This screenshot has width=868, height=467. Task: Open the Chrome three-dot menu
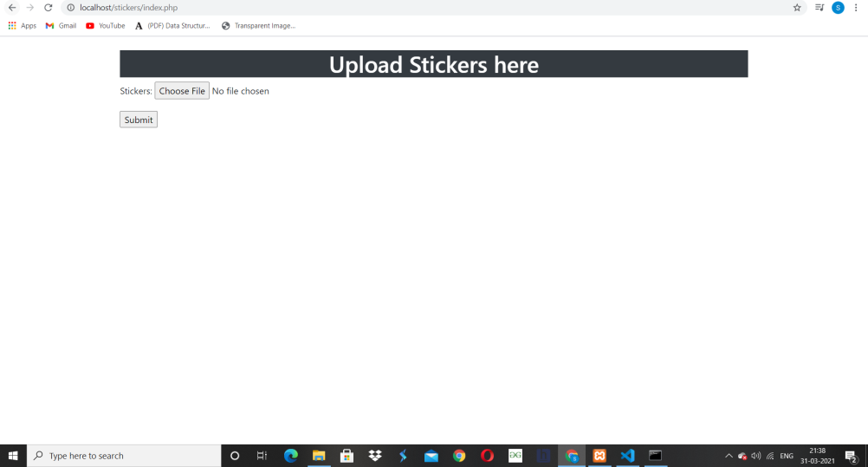(x=856, y=8)
